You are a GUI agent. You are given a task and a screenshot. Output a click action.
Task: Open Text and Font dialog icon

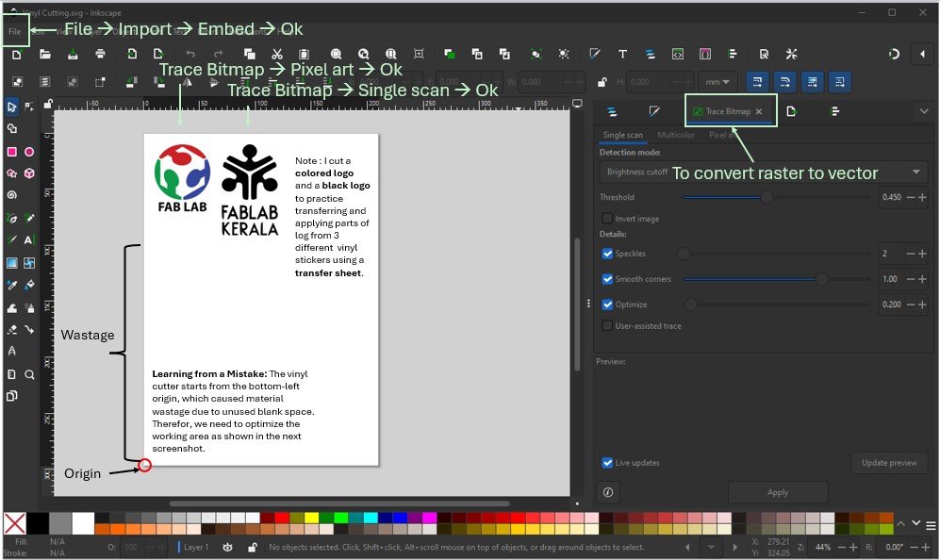tap(622, 54)
